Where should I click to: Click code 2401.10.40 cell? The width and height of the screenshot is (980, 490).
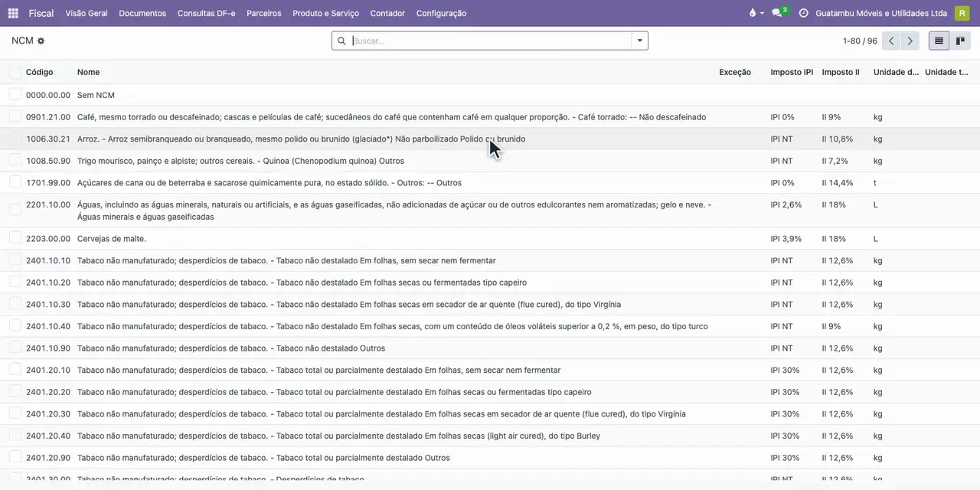pos(47,326)
